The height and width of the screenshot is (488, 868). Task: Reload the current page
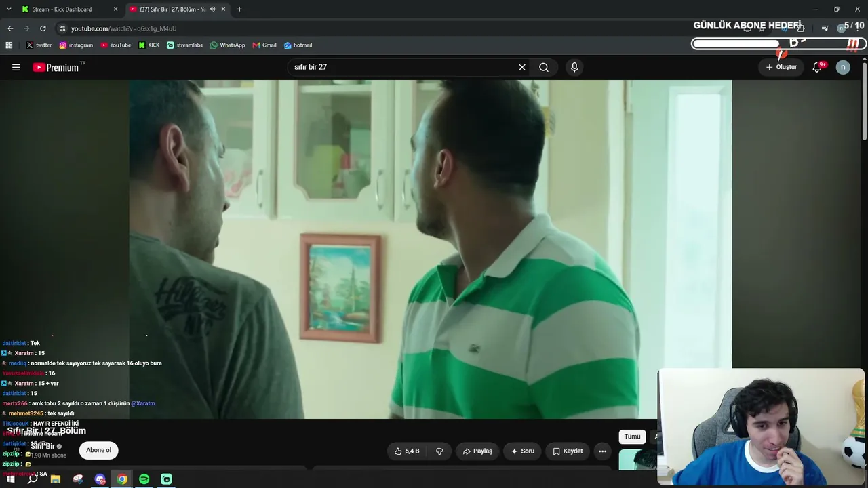pos(43,28)
